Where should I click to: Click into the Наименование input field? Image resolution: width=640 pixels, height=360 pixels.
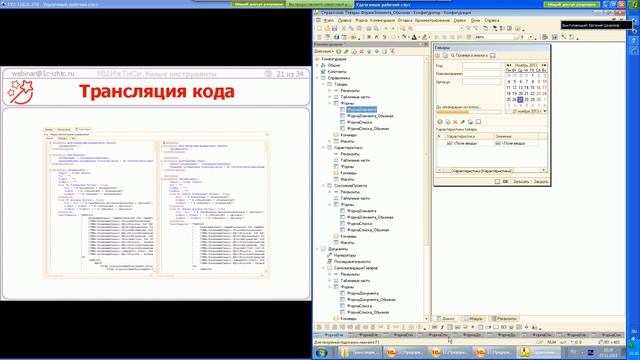point(481,73)
